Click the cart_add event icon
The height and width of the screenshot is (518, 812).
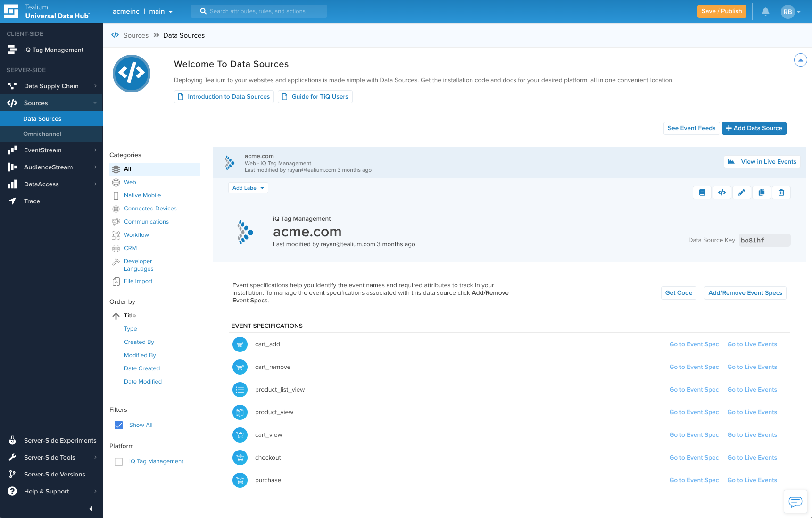pyautogui.click(x=240, y=344)
